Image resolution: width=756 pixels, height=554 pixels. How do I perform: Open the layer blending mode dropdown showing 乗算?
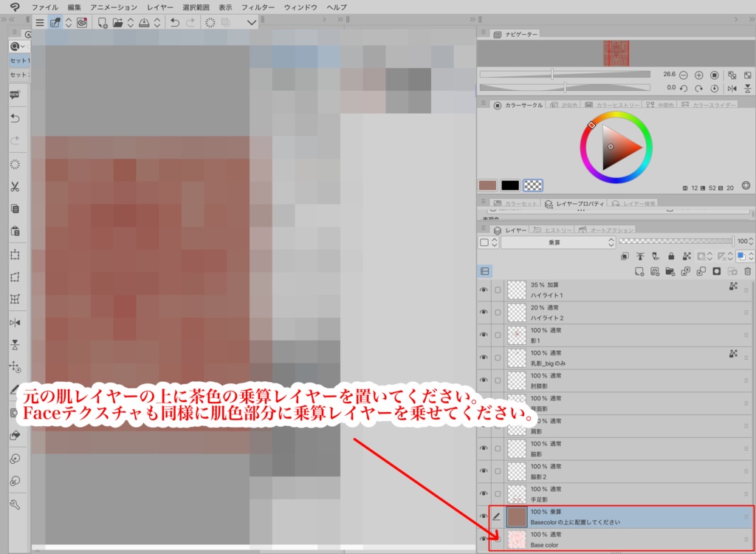tap(558, 241)
